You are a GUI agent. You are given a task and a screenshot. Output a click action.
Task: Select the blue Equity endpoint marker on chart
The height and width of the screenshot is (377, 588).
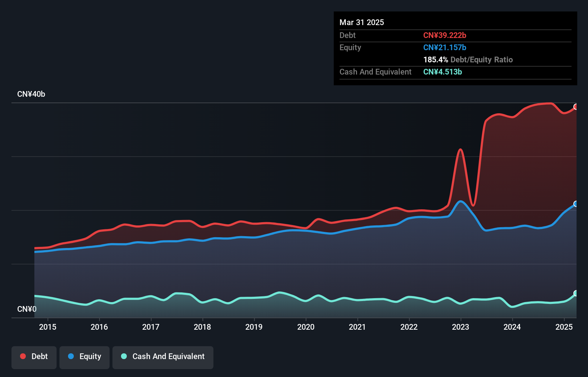(576, 204)
